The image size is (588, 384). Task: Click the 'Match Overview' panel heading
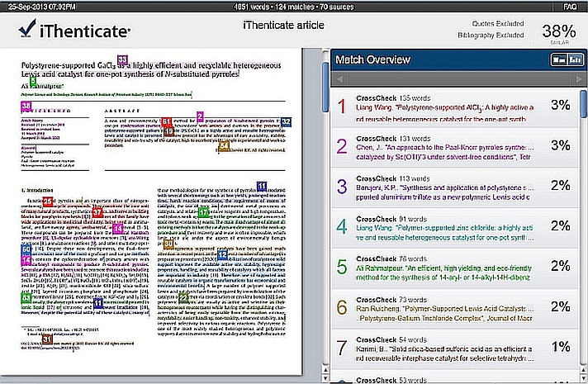pyautogui.click(x=372, y=59)
